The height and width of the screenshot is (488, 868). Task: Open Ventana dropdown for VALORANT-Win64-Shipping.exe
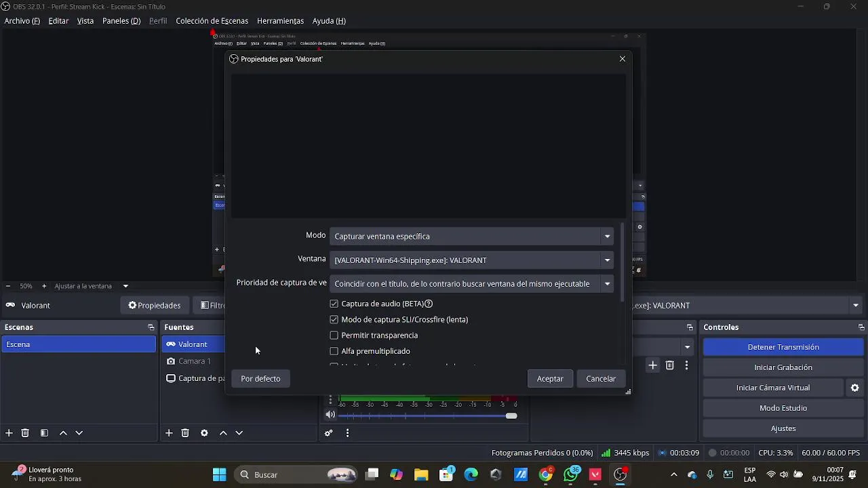[x=471, y=260]
